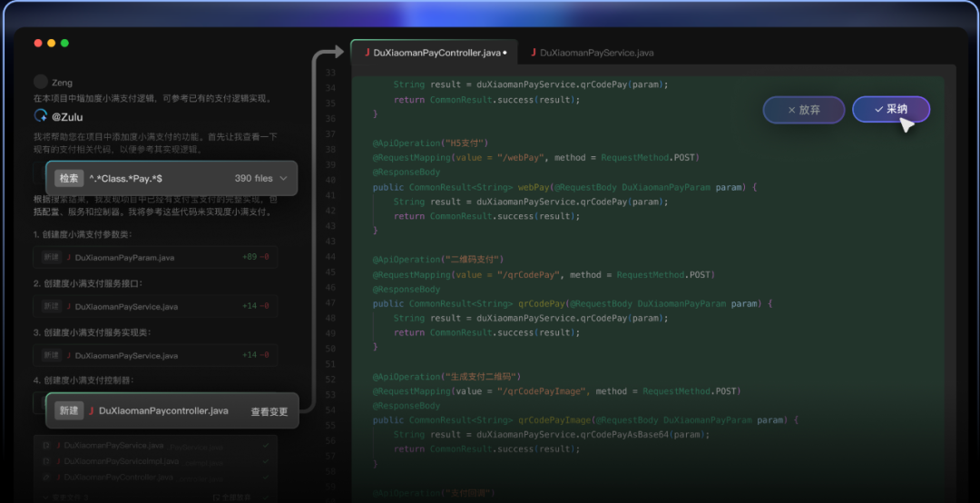Click Java icon on DuXiaomanPayController.java tab
980x503 pixels.
367,53
